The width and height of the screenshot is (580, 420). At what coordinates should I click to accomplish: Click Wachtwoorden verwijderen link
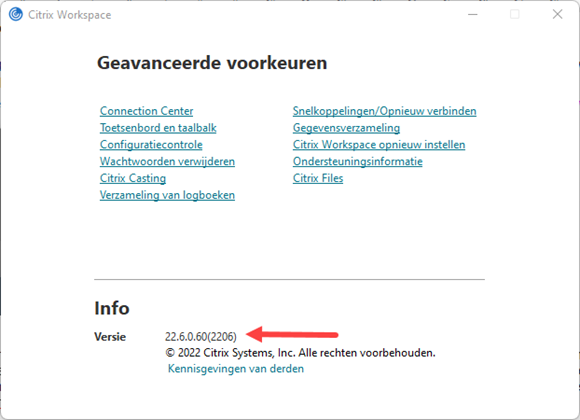click(167, 161)
